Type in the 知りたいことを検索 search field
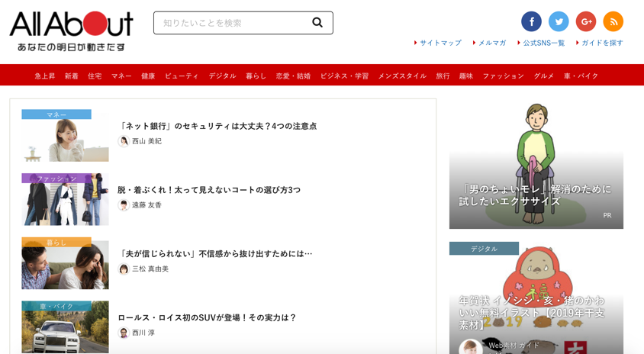 [x=229, y=23]
